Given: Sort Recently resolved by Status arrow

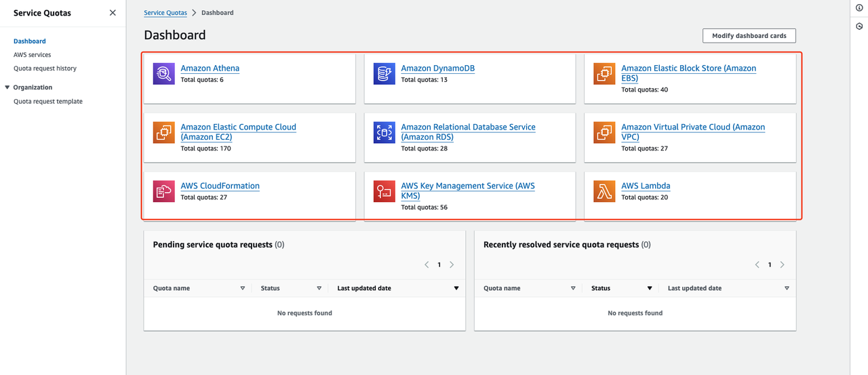Looking at the screenshot, I should point(650,288).
